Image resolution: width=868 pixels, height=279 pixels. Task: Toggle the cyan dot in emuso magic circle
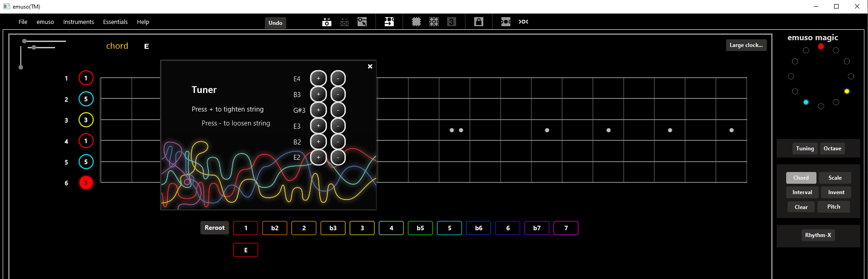click(x=806, y=102)
